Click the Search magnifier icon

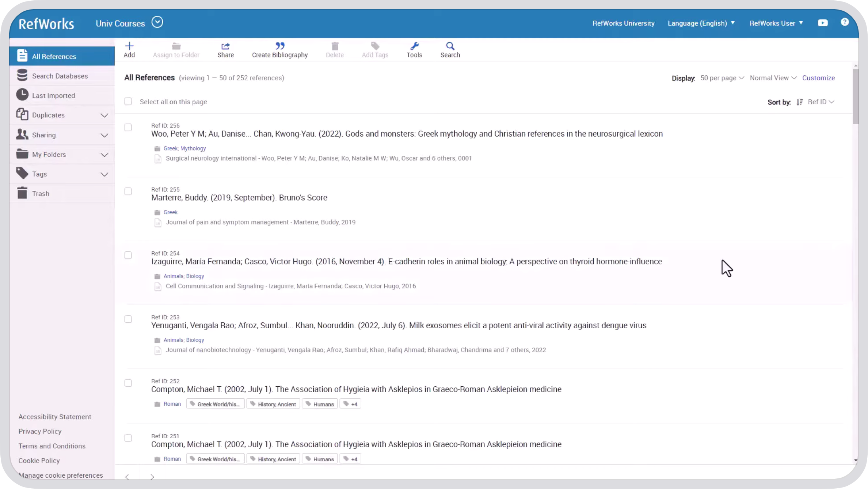pos(450,46)
